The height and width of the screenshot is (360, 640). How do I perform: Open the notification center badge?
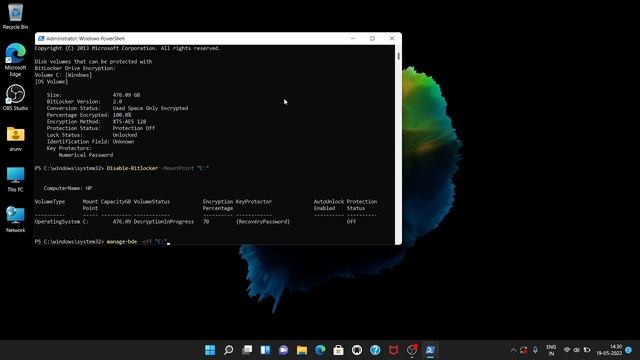(x=629, y=350)
